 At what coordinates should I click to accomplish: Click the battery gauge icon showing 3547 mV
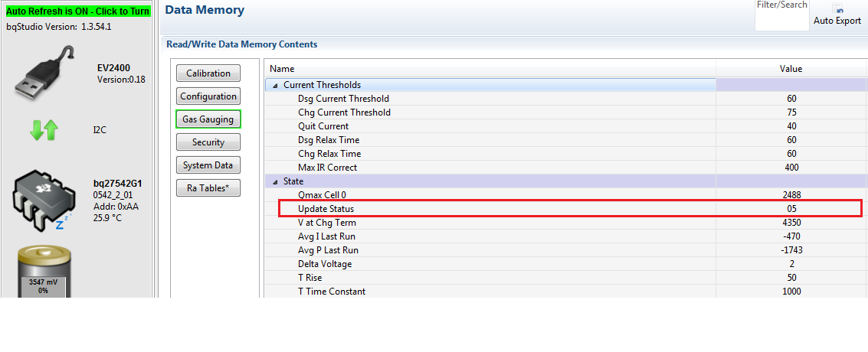[x=43, y=272]
